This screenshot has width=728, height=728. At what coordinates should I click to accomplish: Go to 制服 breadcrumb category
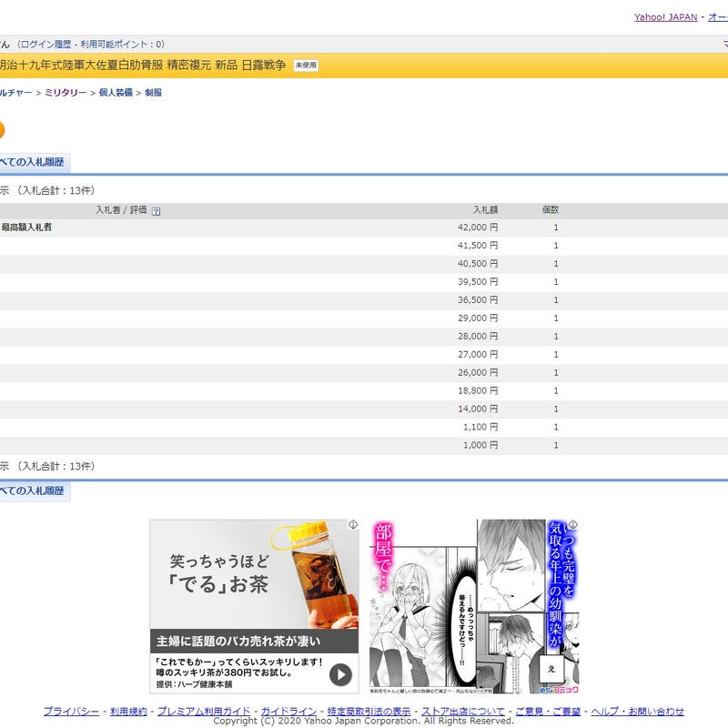[x=153, y=93]
